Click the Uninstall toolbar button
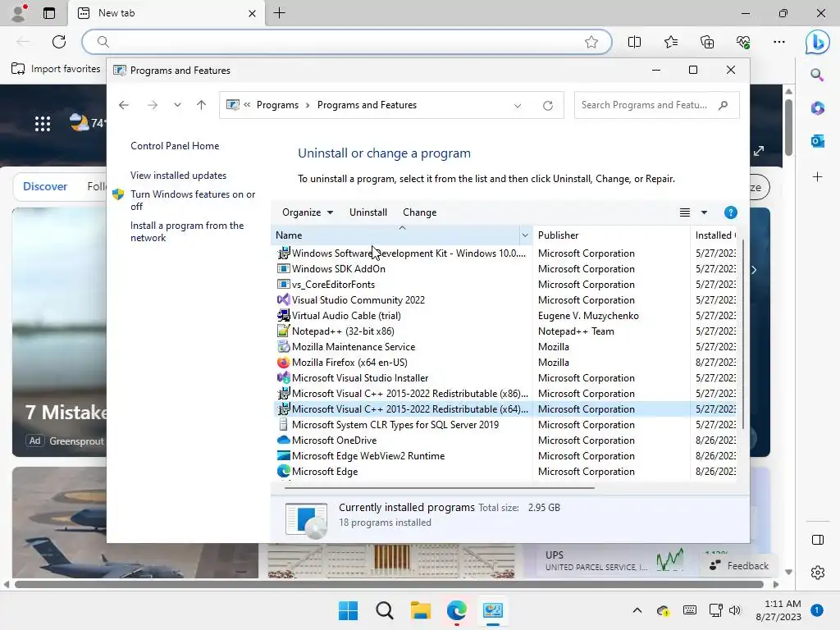The width and height of the screenshot is (840, 630). (368, 212)
